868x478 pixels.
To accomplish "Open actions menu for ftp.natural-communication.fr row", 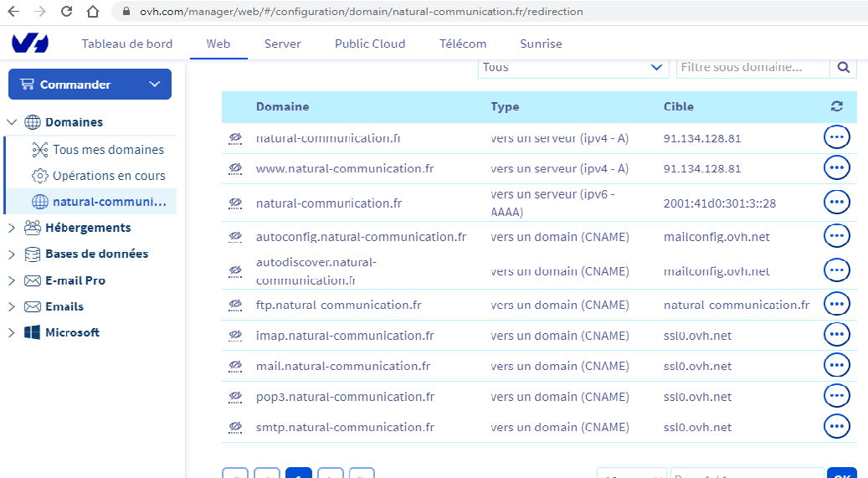I will pos(836,305).
